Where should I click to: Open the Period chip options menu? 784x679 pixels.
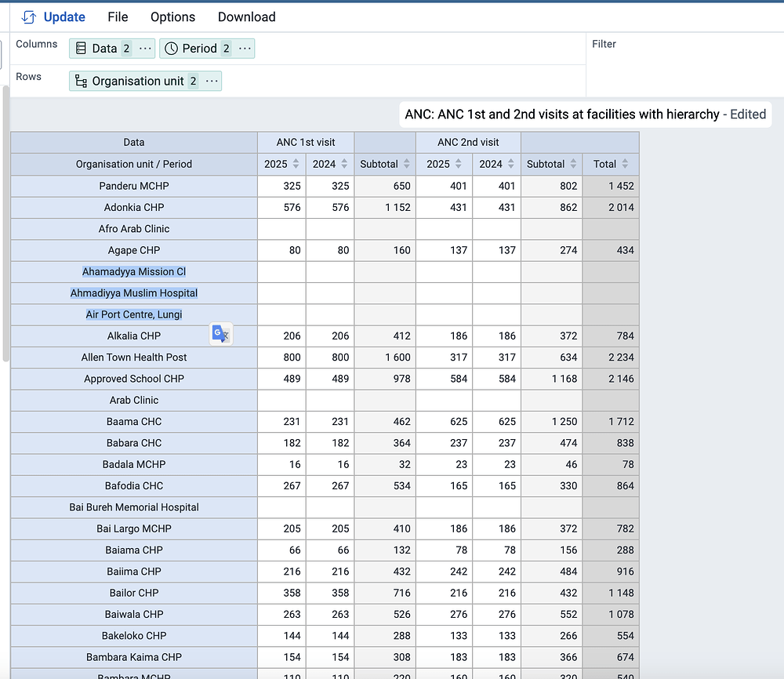click(x=245, y=49)
